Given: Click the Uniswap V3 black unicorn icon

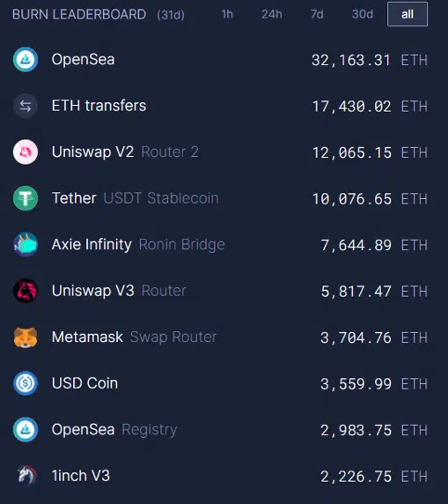Looking at the screenshot, I should click(x=26, y=291).
